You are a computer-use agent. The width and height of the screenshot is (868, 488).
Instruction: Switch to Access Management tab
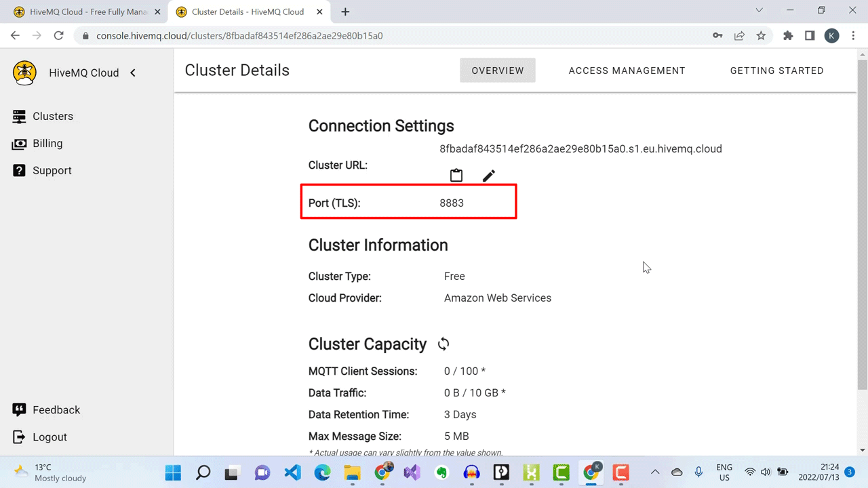point(627,70)
